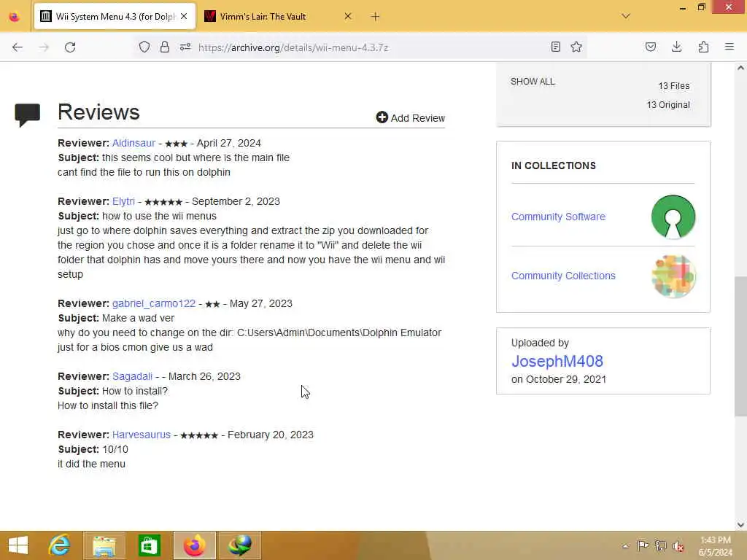747x560 pixels.
Task: Click the muted volume tray icon
Action: click(678, 545)
